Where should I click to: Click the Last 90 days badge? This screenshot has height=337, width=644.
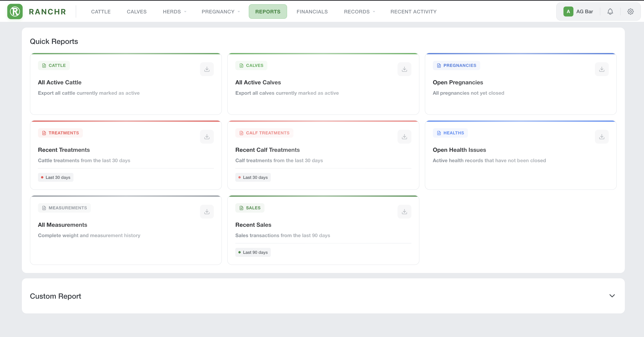253,252
